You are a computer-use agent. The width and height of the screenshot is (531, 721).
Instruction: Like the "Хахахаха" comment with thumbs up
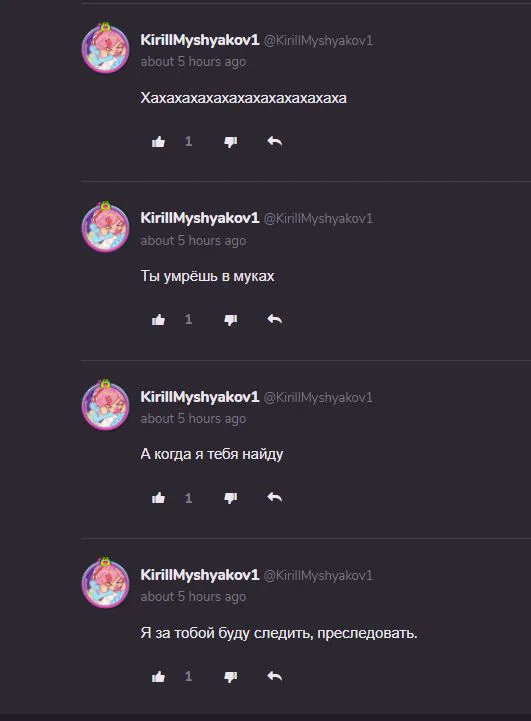159,142
